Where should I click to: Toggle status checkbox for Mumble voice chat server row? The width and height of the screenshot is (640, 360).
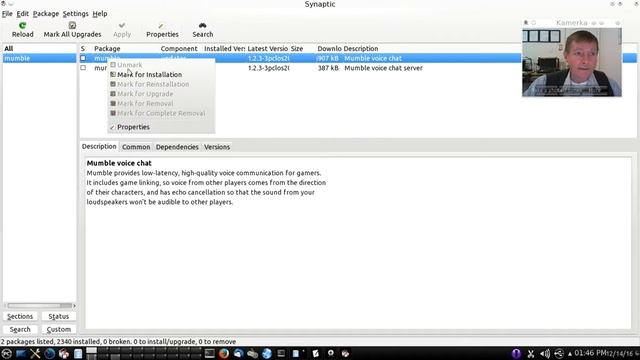point(83,68)
